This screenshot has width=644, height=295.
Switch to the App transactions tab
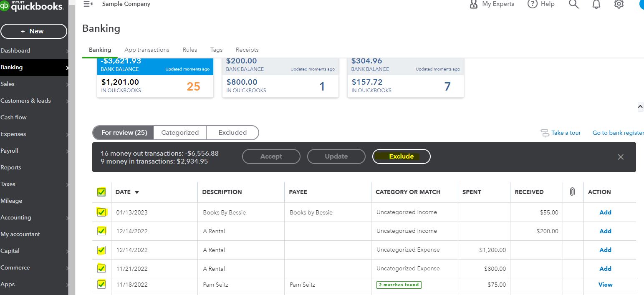[x=147, y=50]
